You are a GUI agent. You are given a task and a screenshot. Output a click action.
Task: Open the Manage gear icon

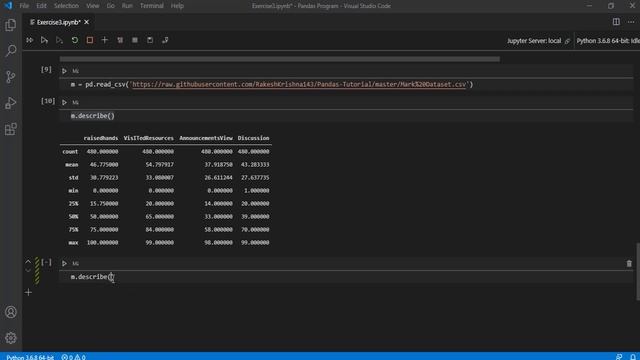pyautogui.click(x=11, y=338)
